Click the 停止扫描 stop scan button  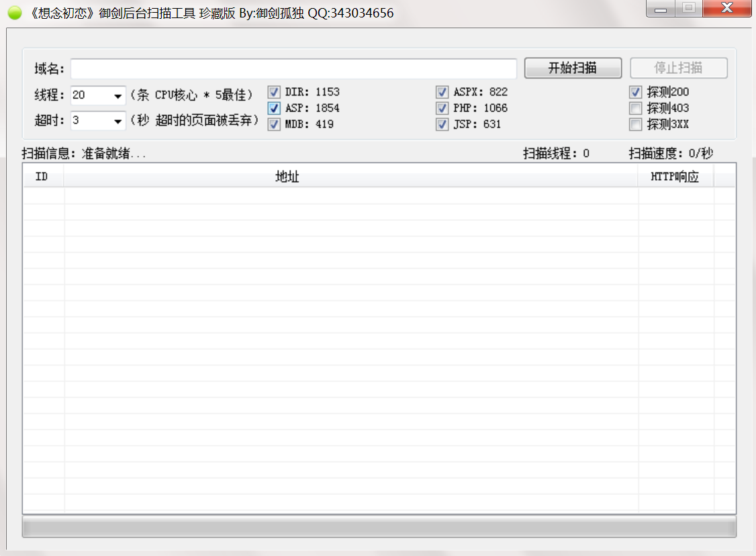(678, 68)
